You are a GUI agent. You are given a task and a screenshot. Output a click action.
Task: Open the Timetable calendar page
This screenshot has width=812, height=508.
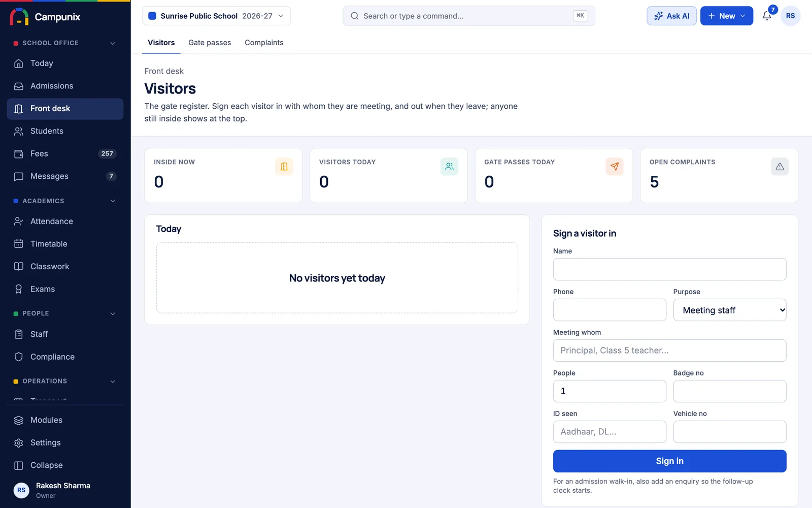(65, 244)
